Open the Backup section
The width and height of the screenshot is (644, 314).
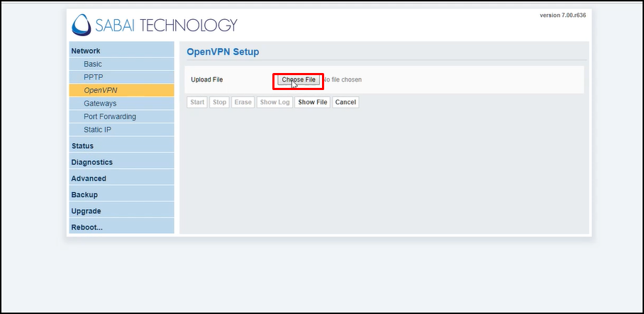pos(84,195)
